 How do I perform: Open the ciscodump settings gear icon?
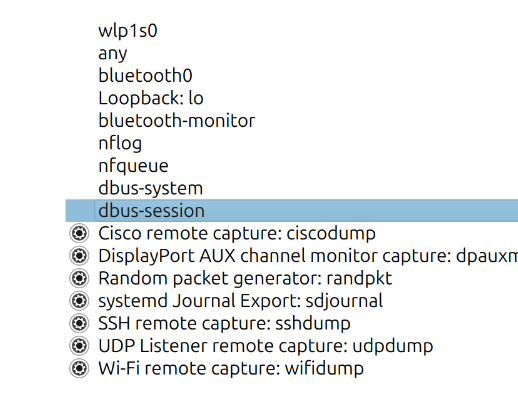coord(79,233)
